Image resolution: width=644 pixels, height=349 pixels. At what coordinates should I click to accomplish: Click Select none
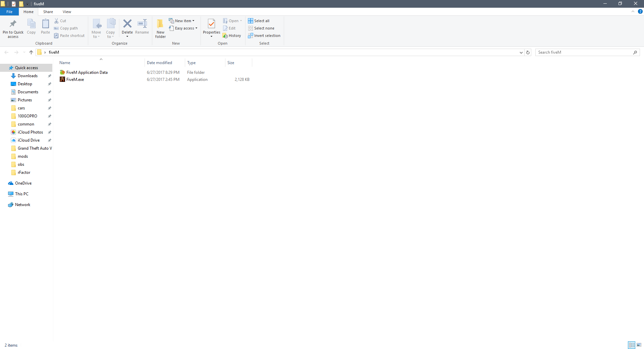[261, 28]
